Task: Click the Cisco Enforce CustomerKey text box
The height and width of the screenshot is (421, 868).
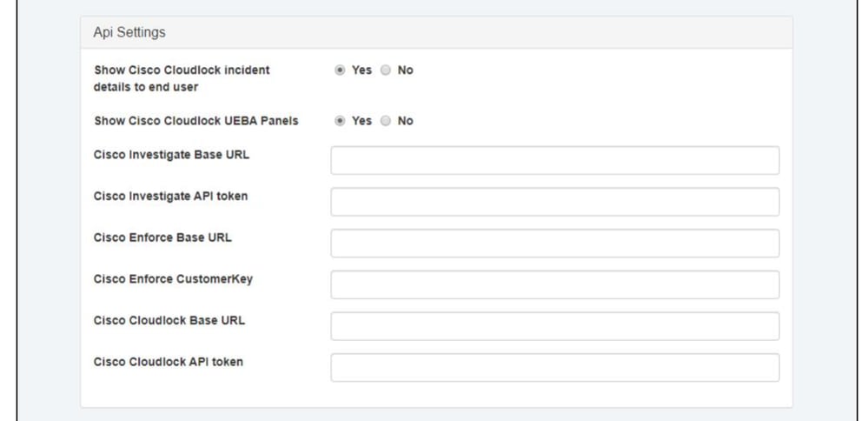Action: (554, 284)
